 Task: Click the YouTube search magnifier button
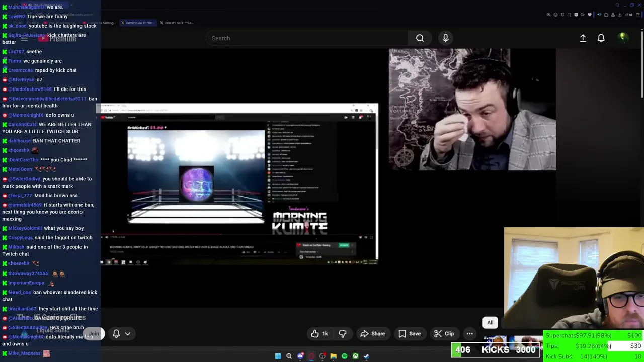[420, 38]
